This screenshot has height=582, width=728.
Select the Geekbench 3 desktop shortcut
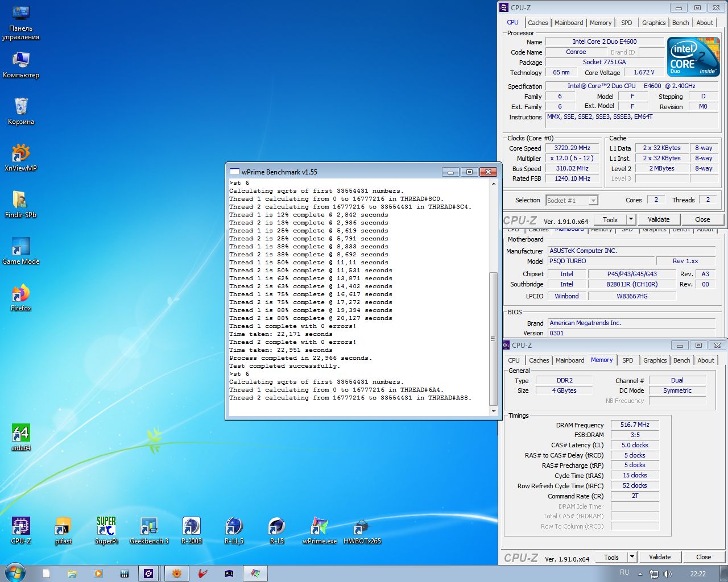coord(149,531)
